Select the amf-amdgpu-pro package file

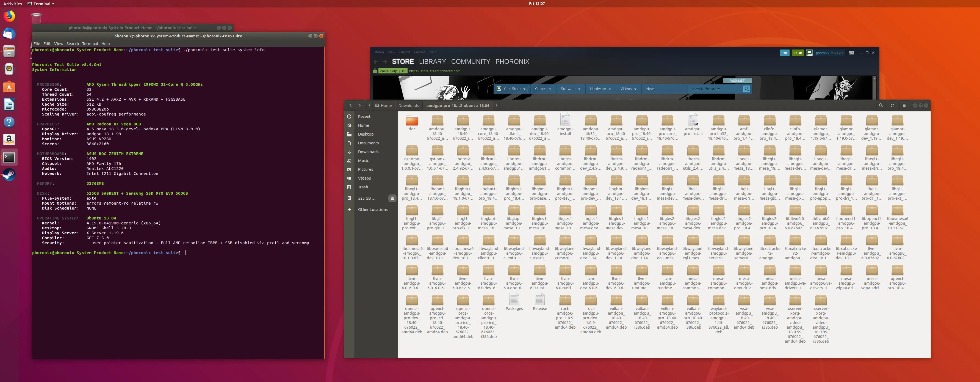[x=744, y=127]
